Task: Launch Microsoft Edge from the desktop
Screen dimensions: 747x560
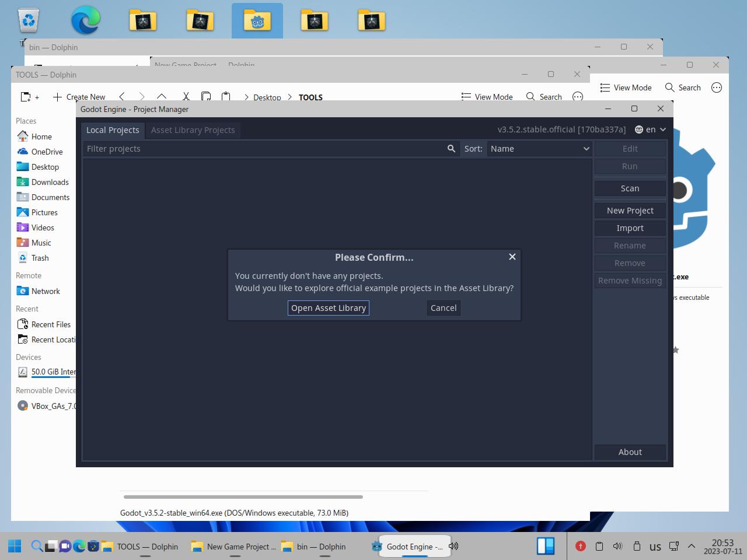Action: [x=85, y=20]
